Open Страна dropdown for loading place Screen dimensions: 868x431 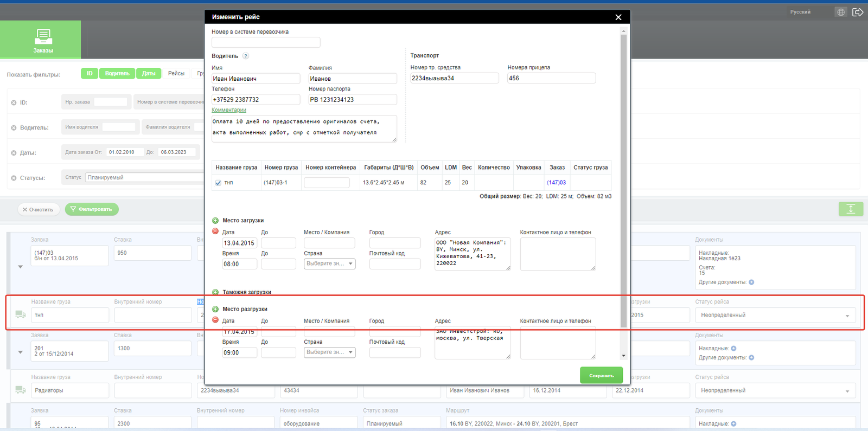pos(330,264)
